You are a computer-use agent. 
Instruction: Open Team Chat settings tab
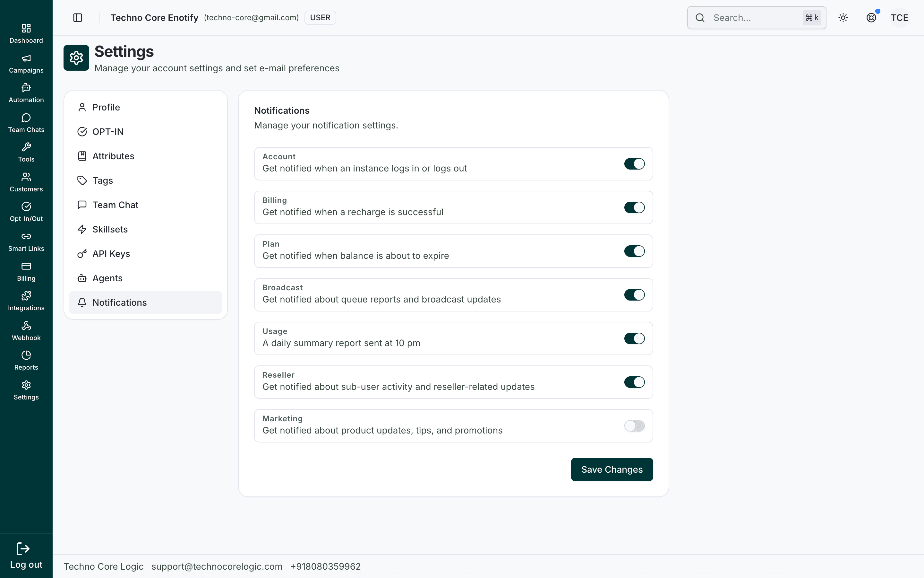(x=145, y=205)
